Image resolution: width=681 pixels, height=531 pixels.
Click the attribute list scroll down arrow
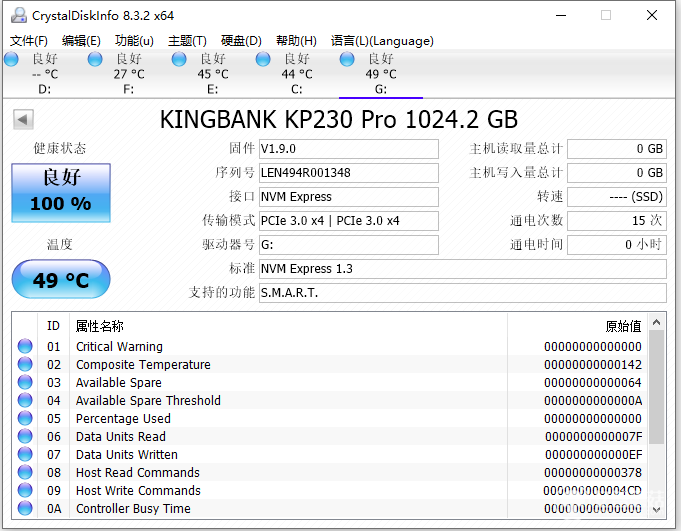click(656, 509)
